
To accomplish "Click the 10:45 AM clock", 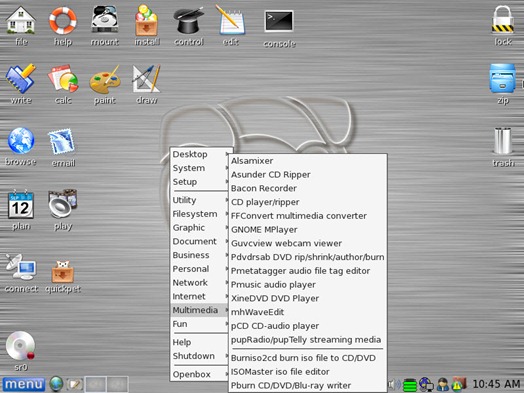I will pos(496,384).
